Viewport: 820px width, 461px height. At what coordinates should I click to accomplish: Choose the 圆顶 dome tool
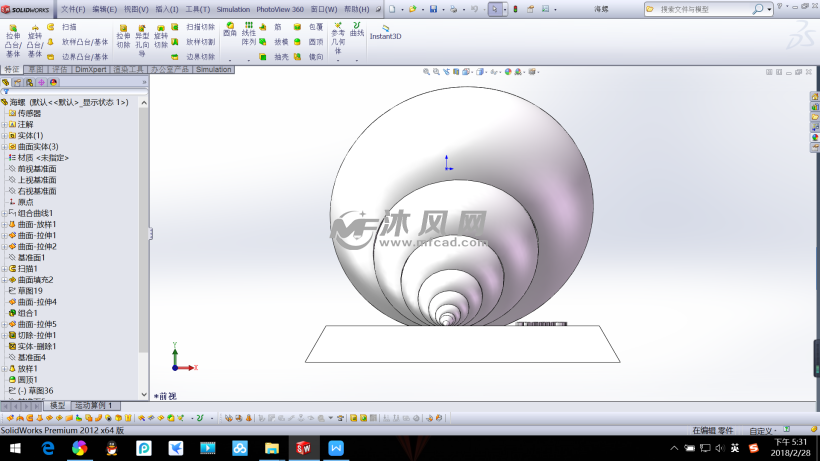point(309,42)
